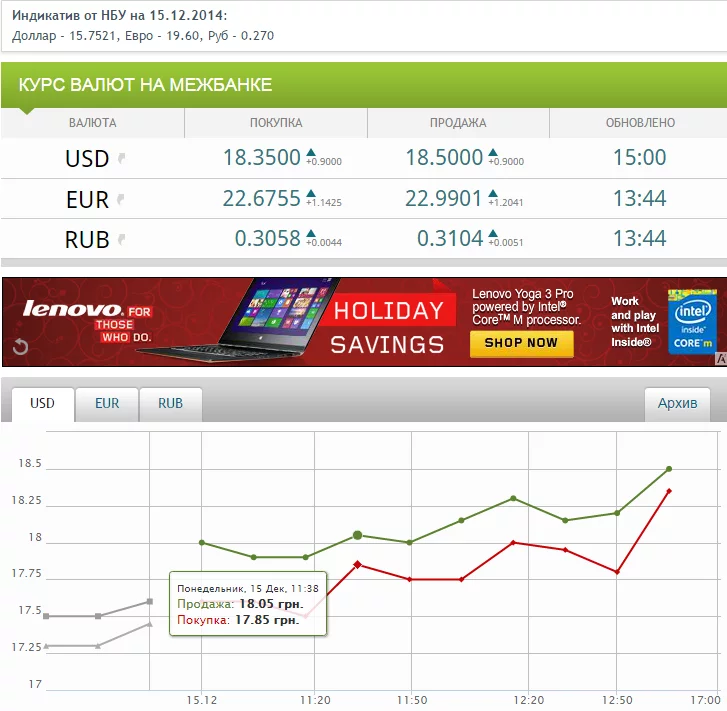Click the USD up arrow near +0.9000 buy change

[311, 152]
